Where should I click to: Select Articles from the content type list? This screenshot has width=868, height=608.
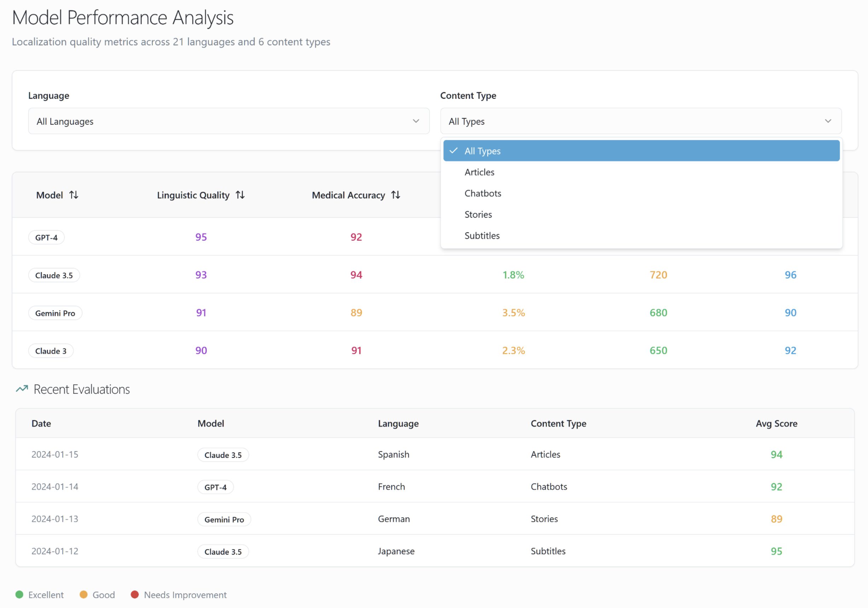coord(479,172)
